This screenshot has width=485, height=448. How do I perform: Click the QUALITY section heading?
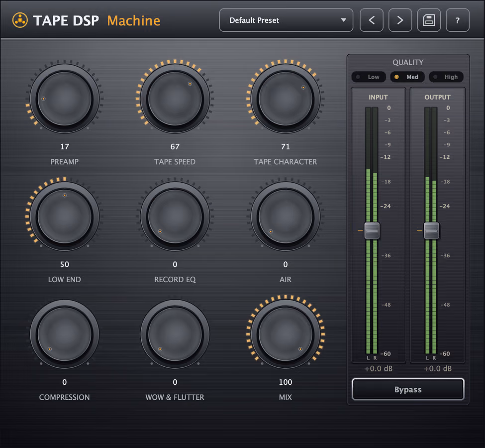point(408,63)
